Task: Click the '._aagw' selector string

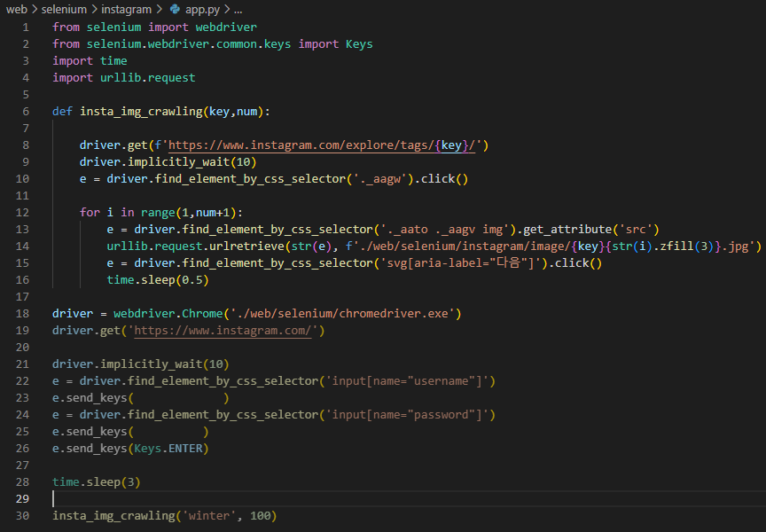Action: click(380, 179)
